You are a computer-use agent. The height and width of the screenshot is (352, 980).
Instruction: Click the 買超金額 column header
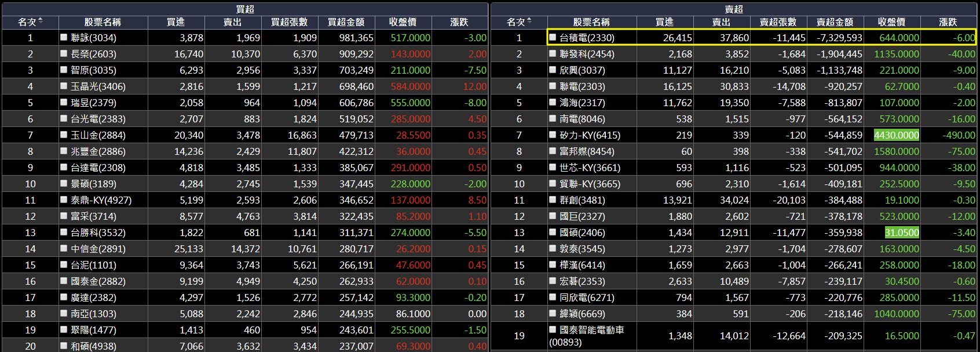point(346,22)
